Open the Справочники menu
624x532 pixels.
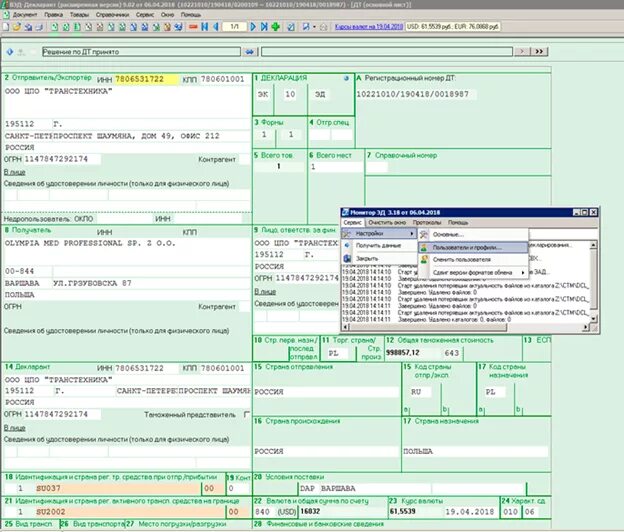[112, 15]
